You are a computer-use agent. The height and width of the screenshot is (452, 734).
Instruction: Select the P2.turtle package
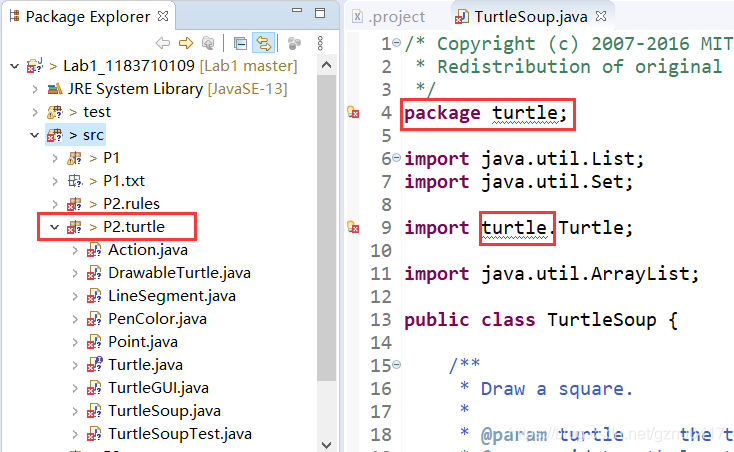coord(116,227)
